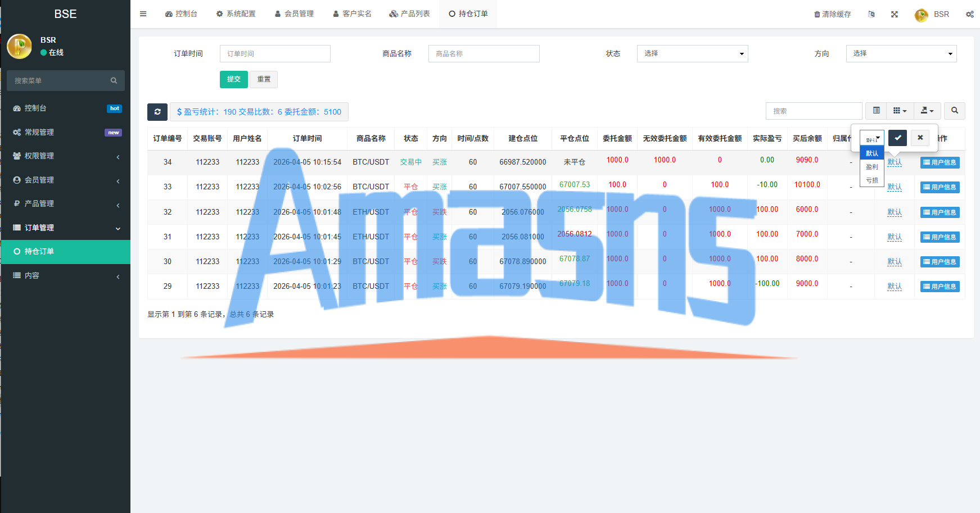Switch to the 系统配置 top tab
Screen dimensions: 980x513
click(x=236, y=14)
